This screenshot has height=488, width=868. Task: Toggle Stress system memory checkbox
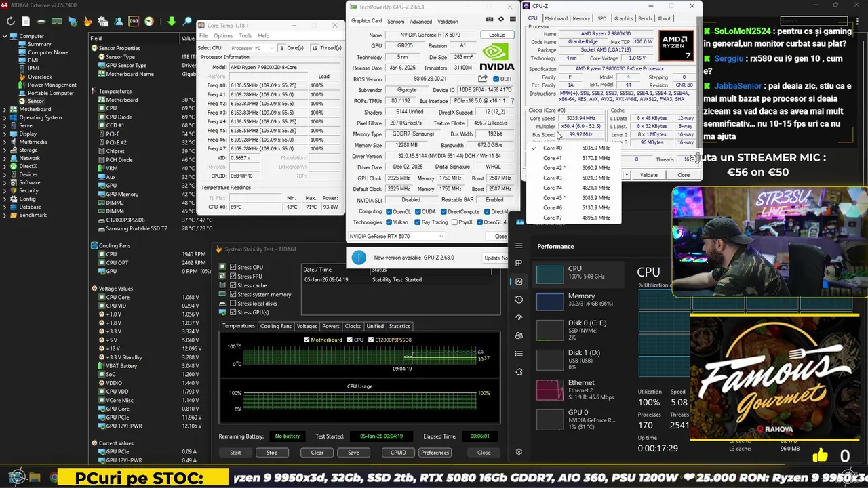233,295
